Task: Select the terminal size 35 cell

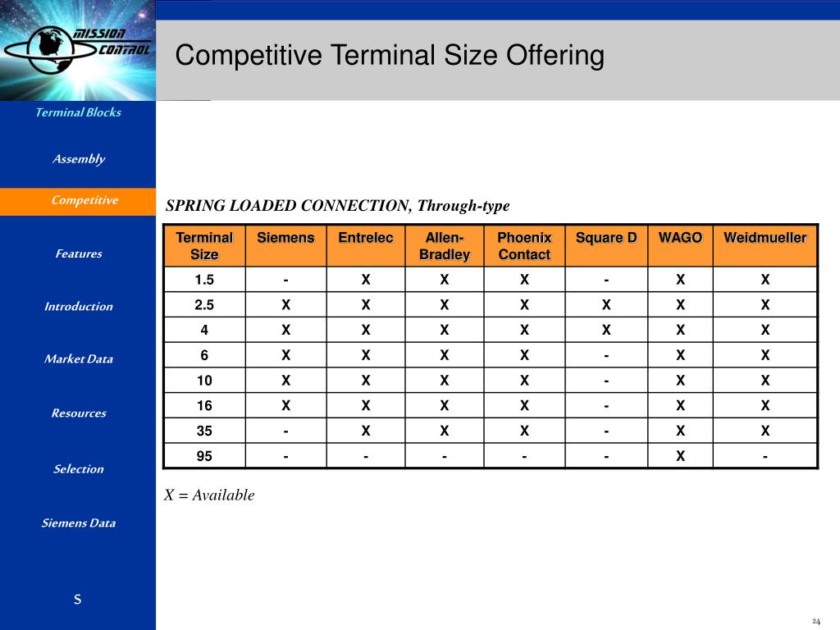Action: pos(204,431)
